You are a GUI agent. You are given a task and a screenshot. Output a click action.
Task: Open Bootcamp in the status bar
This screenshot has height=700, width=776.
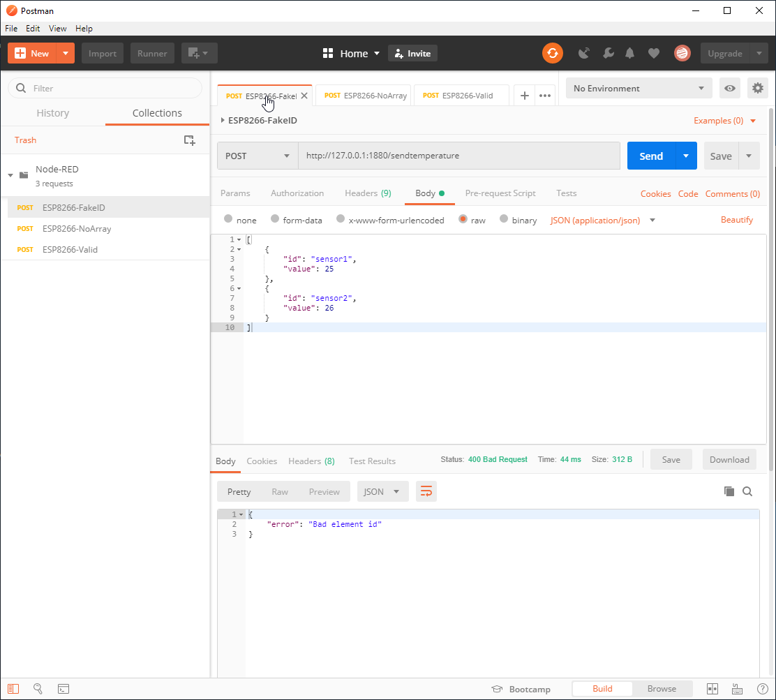[x=521, y=689]
